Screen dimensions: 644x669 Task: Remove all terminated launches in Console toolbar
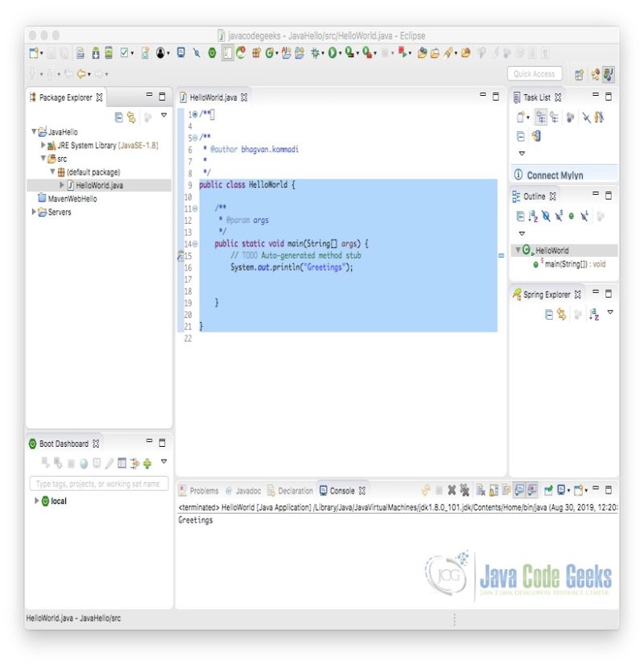pyautogui.click(x=464, y=489)
